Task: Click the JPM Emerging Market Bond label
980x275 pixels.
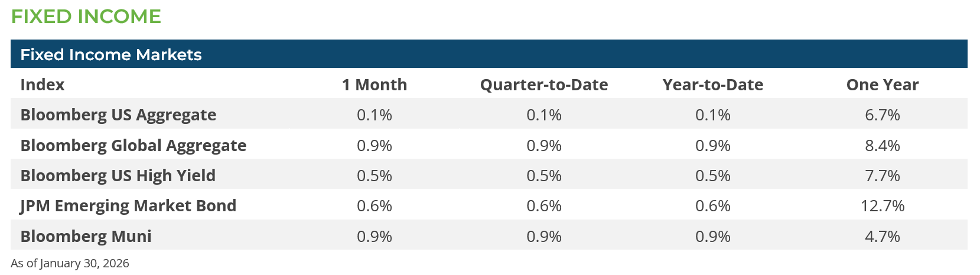Action: tap(128, 206)
